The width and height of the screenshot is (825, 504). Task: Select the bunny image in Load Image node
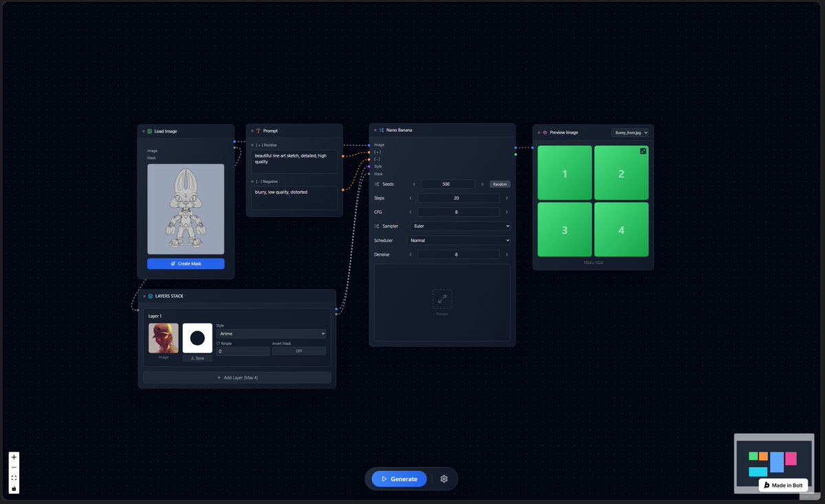click(186, 209)
